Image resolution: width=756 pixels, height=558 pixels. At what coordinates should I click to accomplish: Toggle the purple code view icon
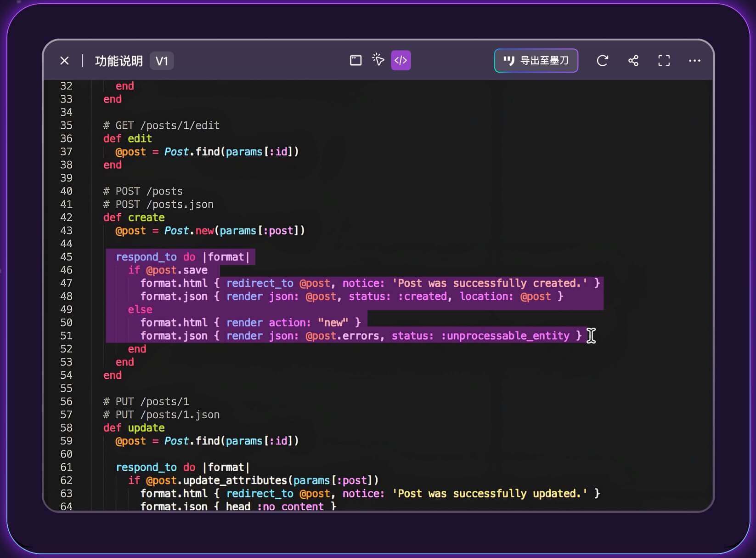(x=401, y=60)
